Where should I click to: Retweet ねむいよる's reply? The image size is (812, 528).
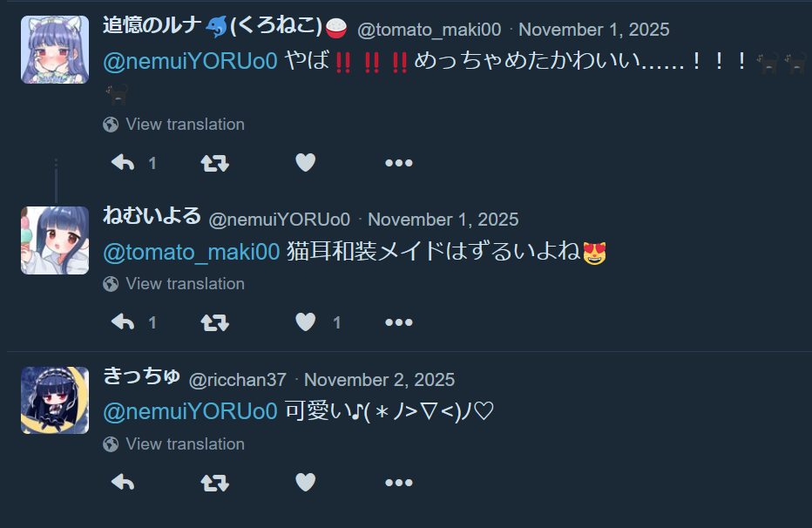[215, 322]
